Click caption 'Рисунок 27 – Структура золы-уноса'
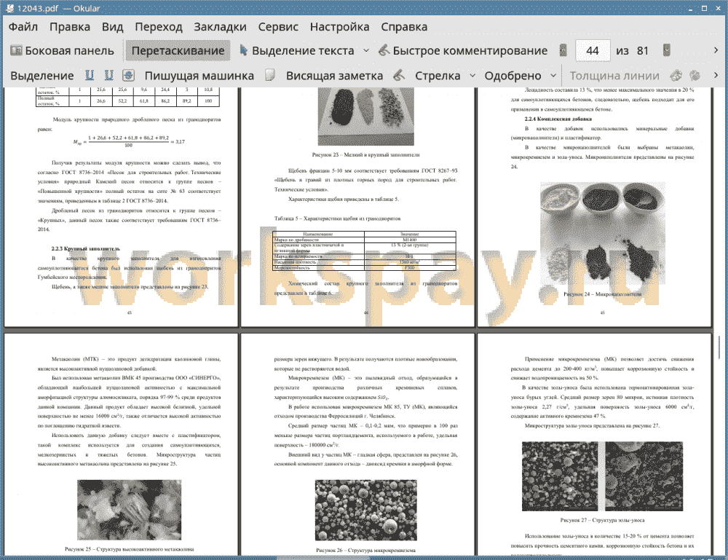This screenshot has width=728, height=560. click(602, 520)
